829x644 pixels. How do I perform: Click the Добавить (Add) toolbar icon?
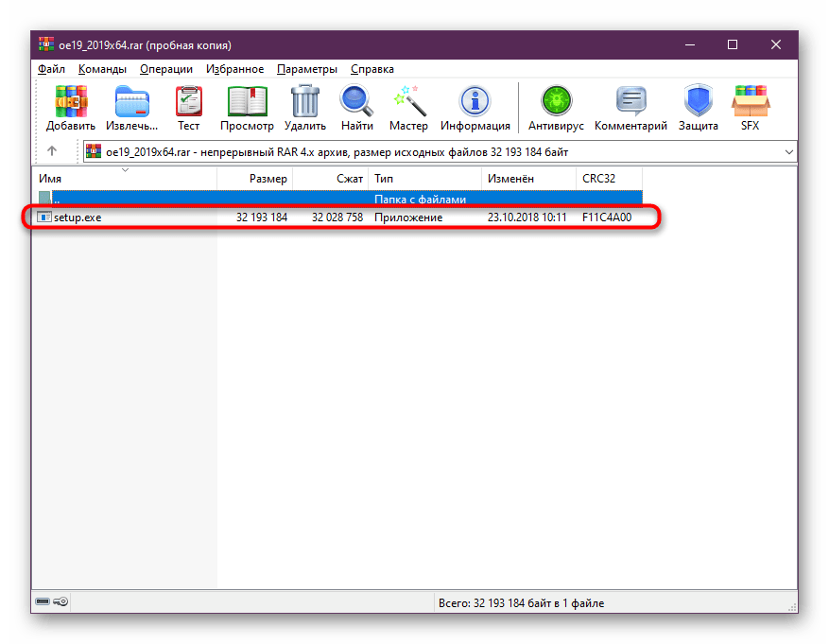pyautogui.click(x=71, y=107)
